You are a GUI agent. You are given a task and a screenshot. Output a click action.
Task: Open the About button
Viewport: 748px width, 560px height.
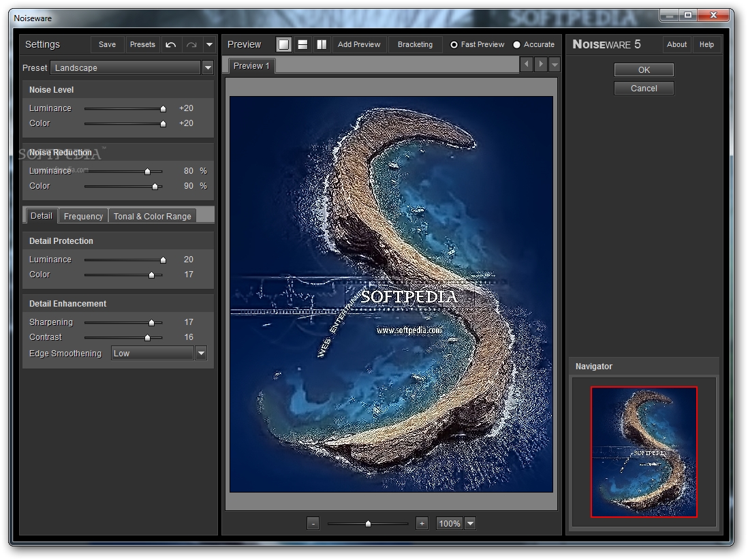pyautogui.click(x=677, y=44)
